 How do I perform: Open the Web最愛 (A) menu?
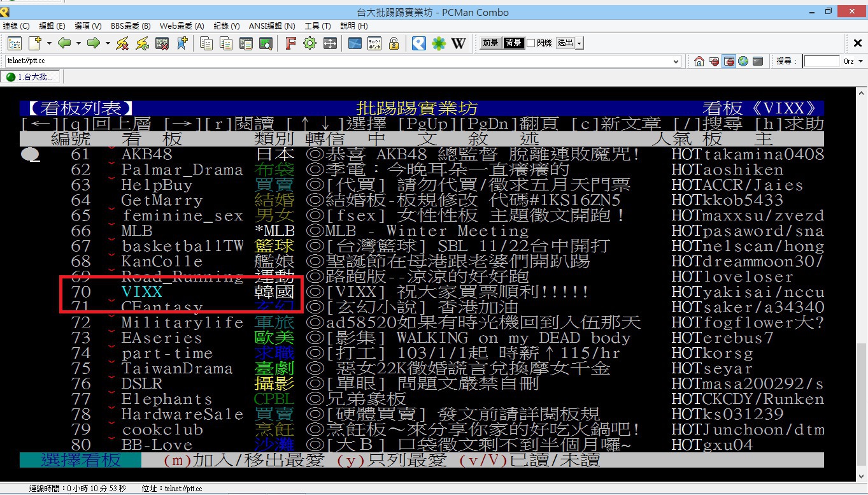(x=181, y=26)
